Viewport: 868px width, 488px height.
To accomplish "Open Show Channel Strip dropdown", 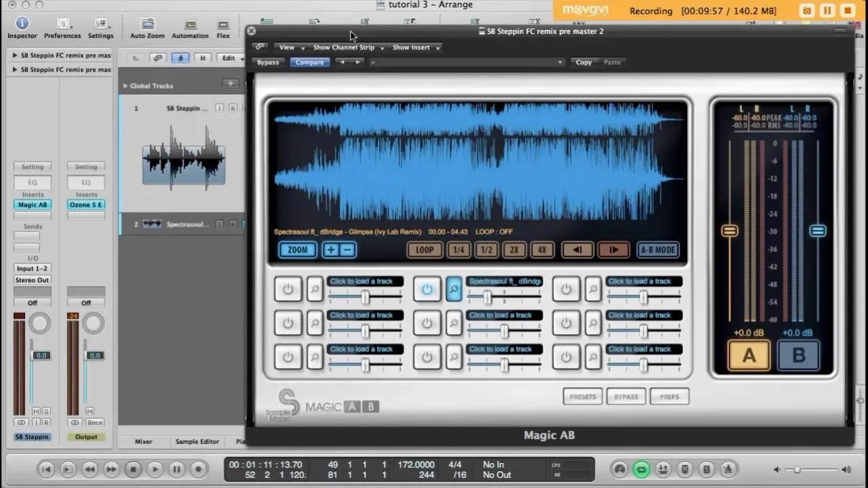I will 347,47.
